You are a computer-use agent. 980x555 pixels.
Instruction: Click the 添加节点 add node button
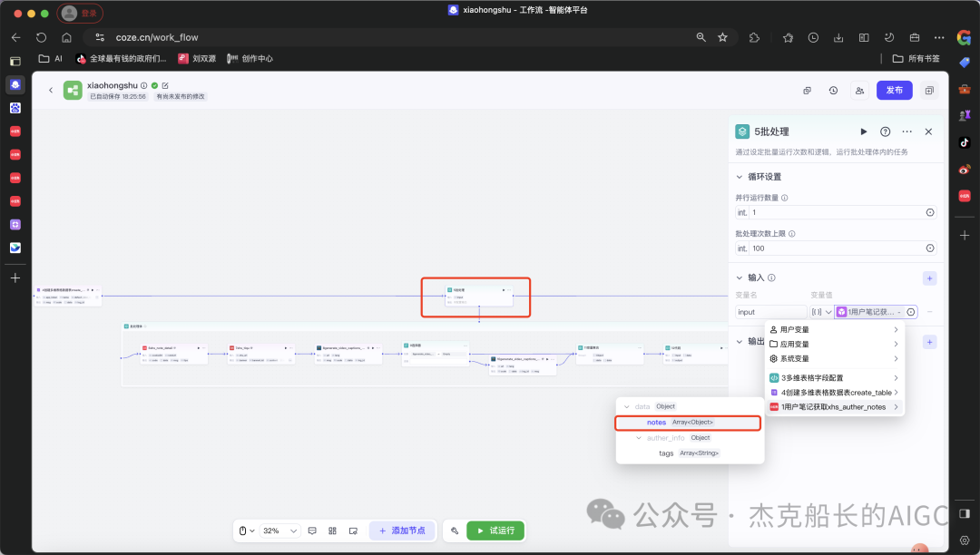[402, 531]
